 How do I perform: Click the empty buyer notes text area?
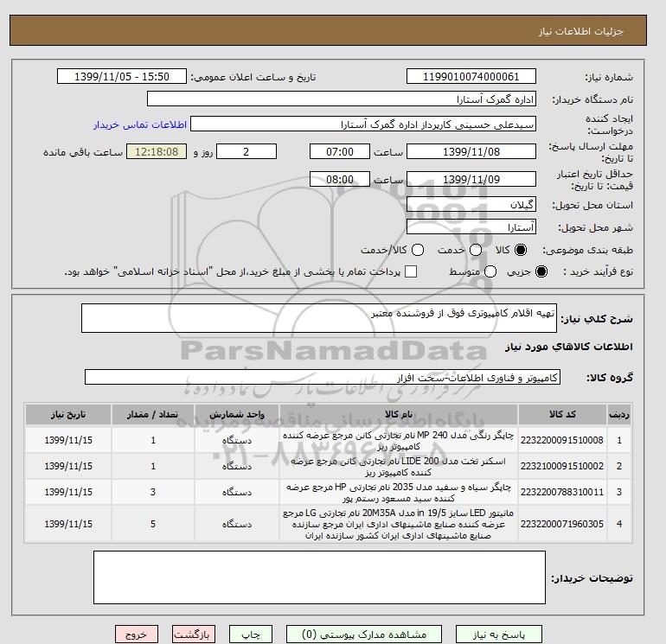(319, 577)
